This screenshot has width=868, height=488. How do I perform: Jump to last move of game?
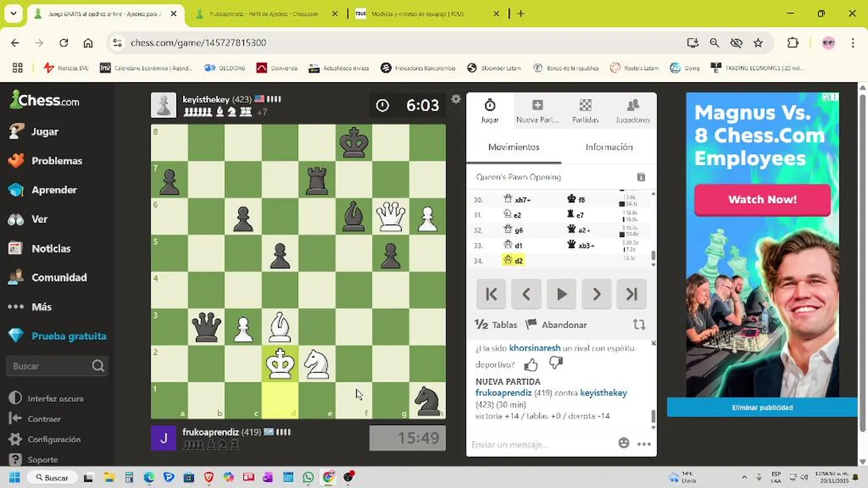point(632,294)
